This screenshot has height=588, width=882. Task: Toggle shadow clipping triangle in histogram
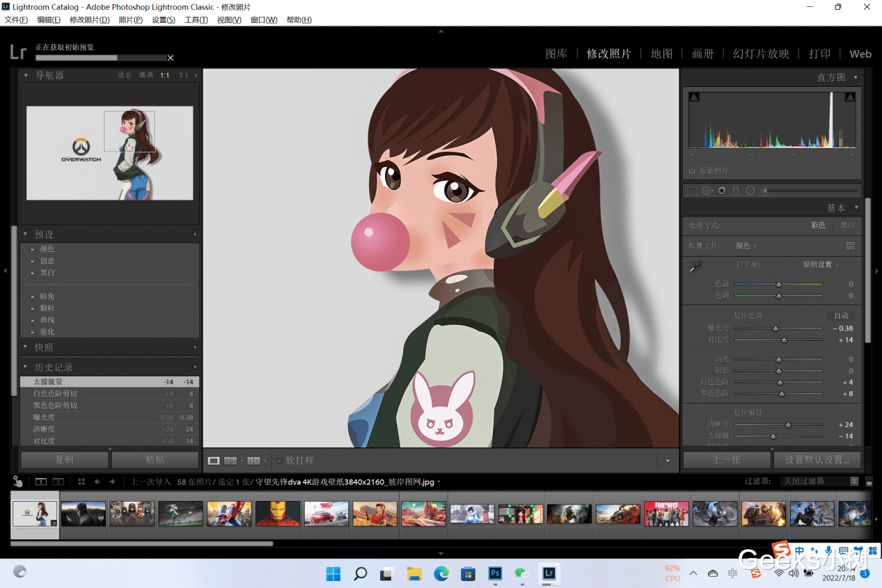point(694,97)
